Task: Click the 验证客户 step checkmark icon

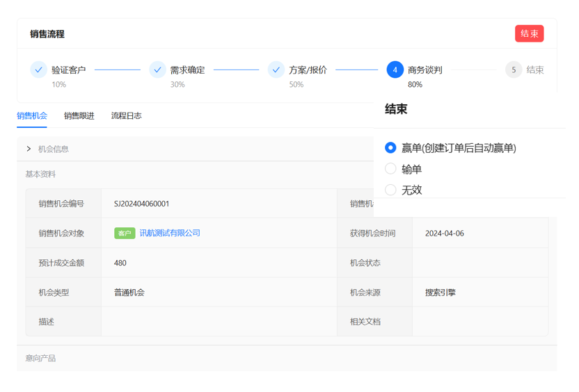Action: click(38, 70)
